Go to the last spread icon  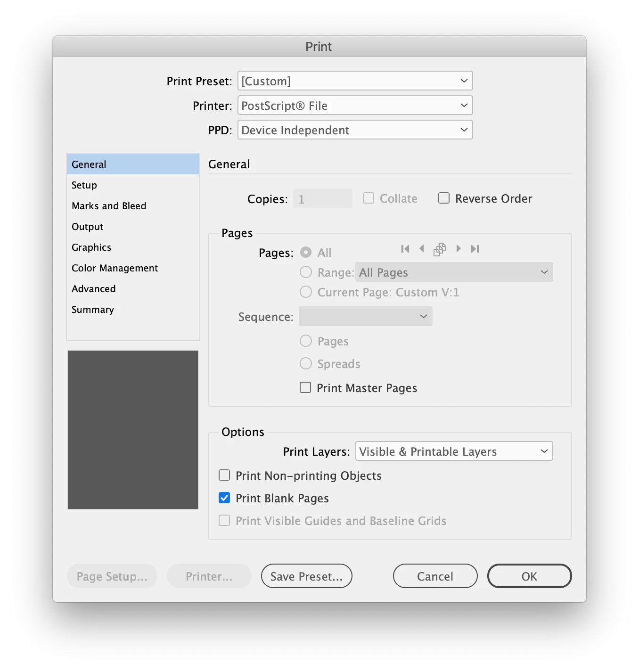coord(475,249)
